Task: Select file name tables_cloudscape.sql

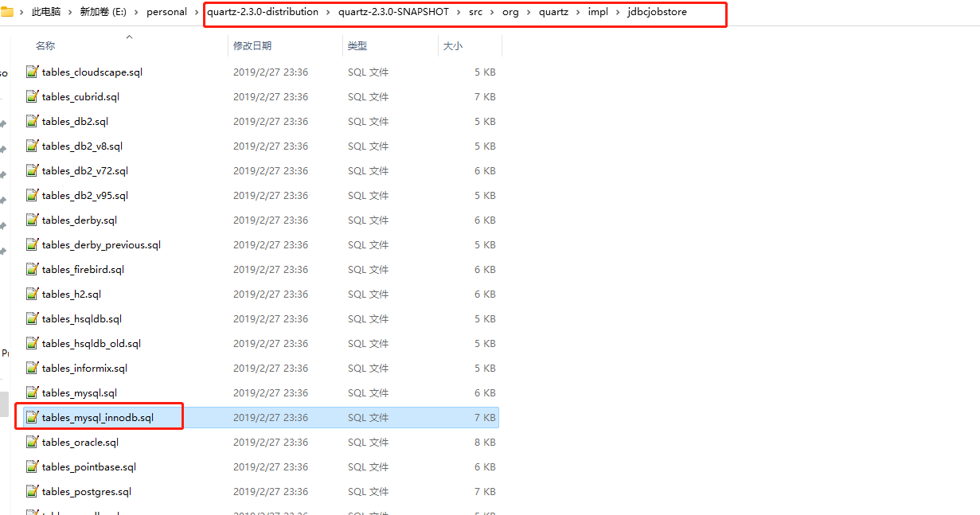Action: point(92,72)
